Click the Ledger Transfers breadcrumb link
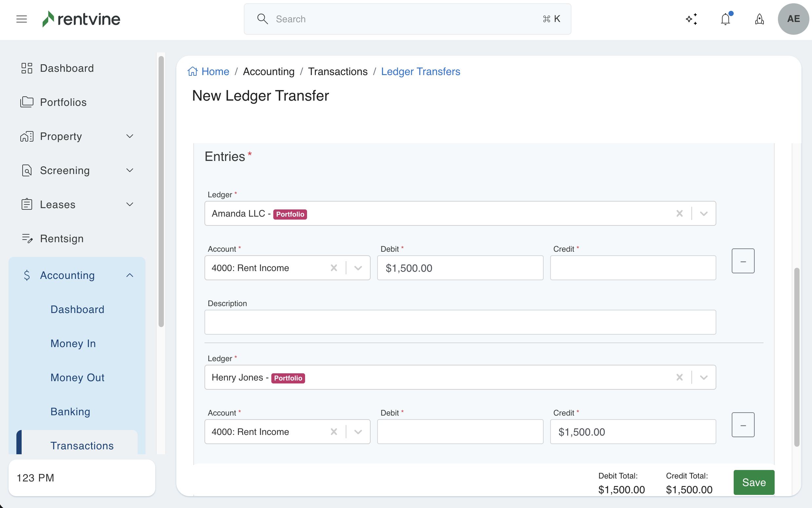Screen dimensions: 812x508 coord(420,71)
